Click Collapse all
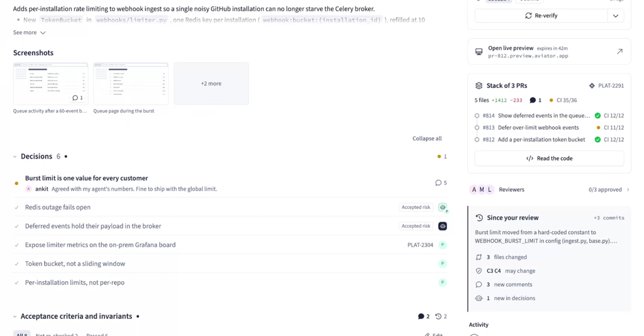This screenshot has height=336, width=644. pyautogui.click(x=427, y=138)
